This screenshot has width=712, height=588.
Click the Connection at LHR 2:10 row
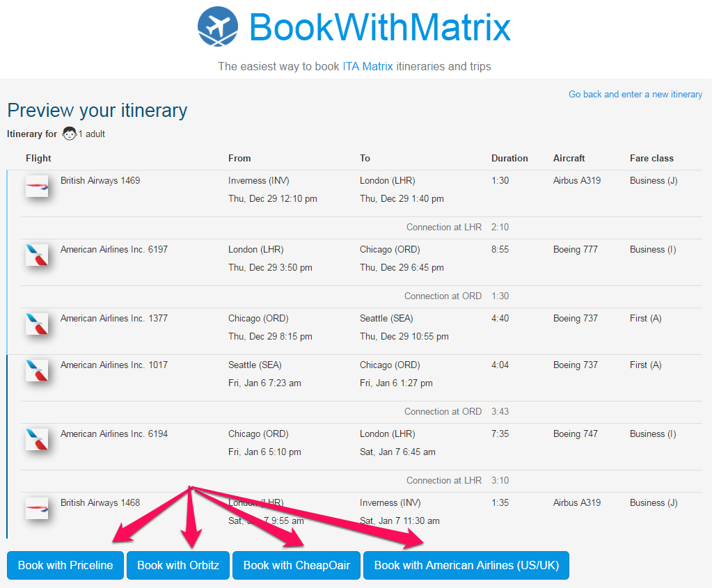(x=361, y=227)
